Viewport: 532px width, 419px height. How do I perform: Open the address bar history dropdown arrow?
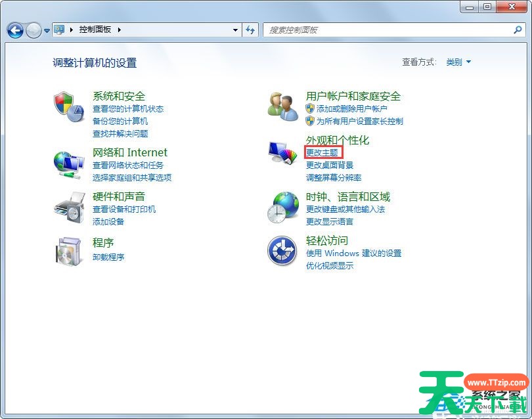[236, 30]
